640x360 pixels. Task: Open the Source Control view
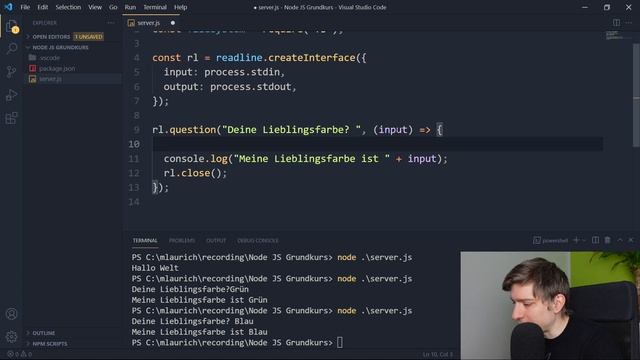[x=11, y=72]
